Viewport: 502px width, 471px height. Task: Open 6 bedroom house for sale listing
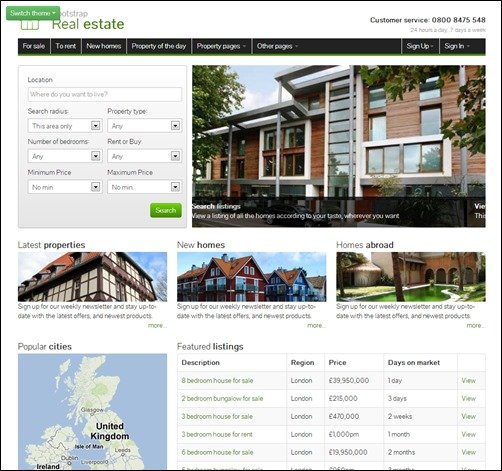pyautogui.click(x=217, y=452)
